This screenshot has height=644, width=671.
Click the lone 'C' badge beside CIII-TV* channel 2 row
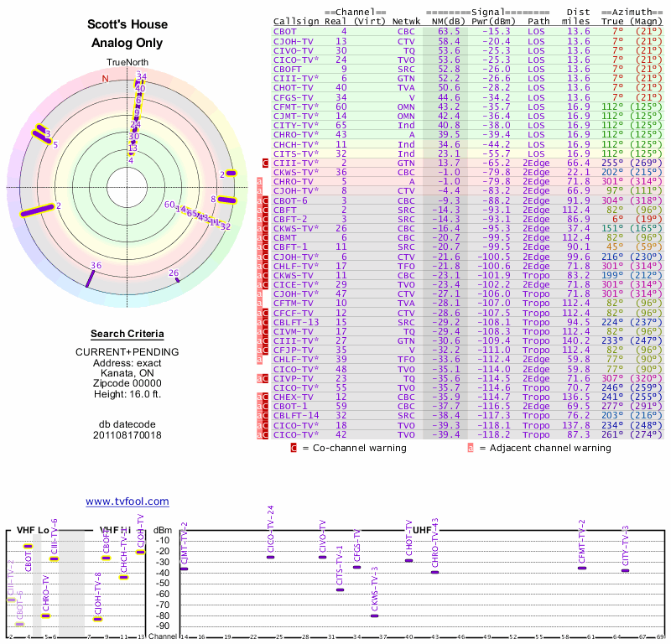[x=265, y=163]
